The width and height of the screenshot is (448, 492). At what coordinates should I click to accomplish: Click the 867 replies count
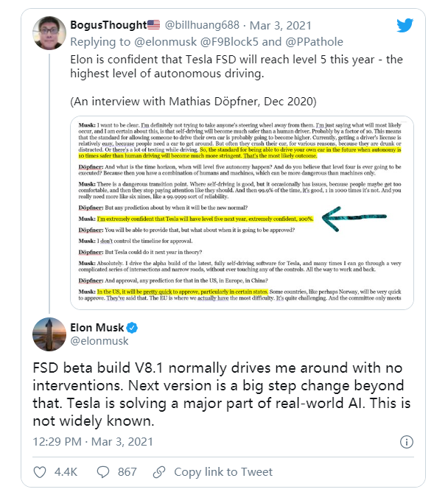point(127,471)
